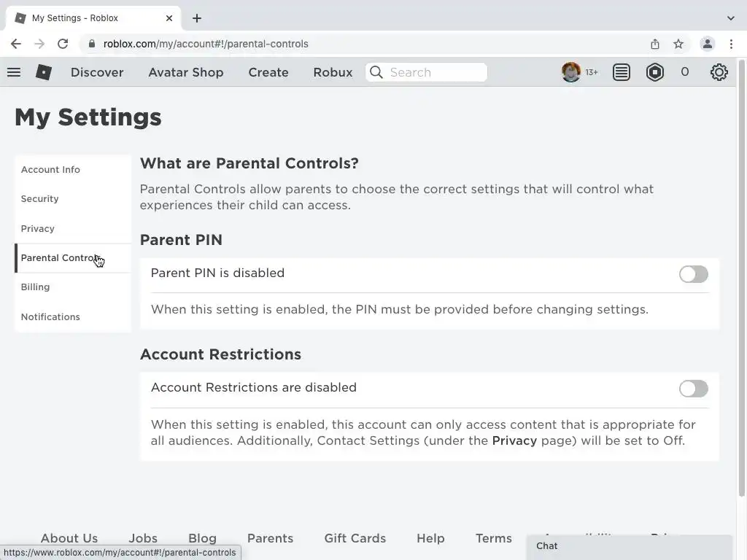Expand the tab search chevron
The image size is (747, 560).
[x=731, y=18]
